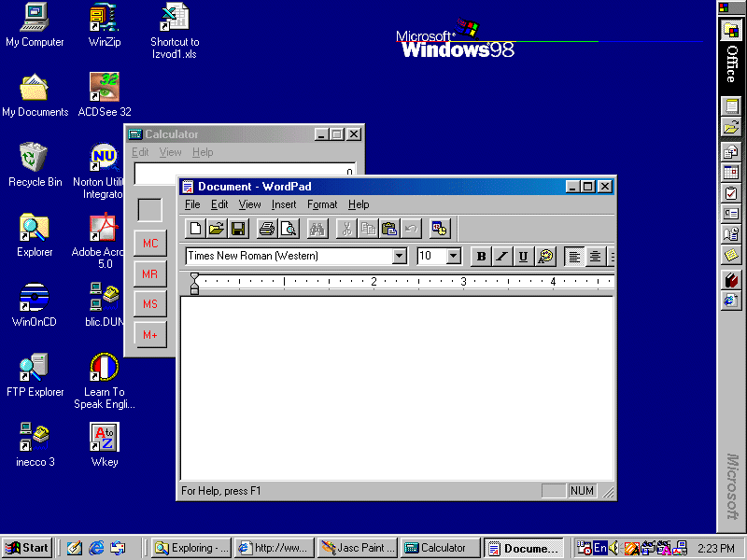This screenshot has width=747, height=560.
Task: Toggle Bold formatting in WordPad
Action: [x=481, y=256]
